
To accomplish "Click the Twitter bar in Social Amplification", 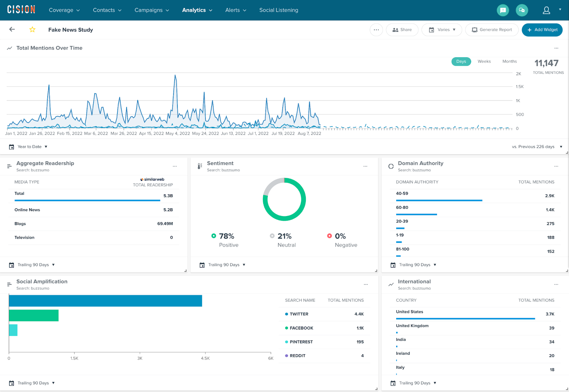I will [x=105, y=301].
